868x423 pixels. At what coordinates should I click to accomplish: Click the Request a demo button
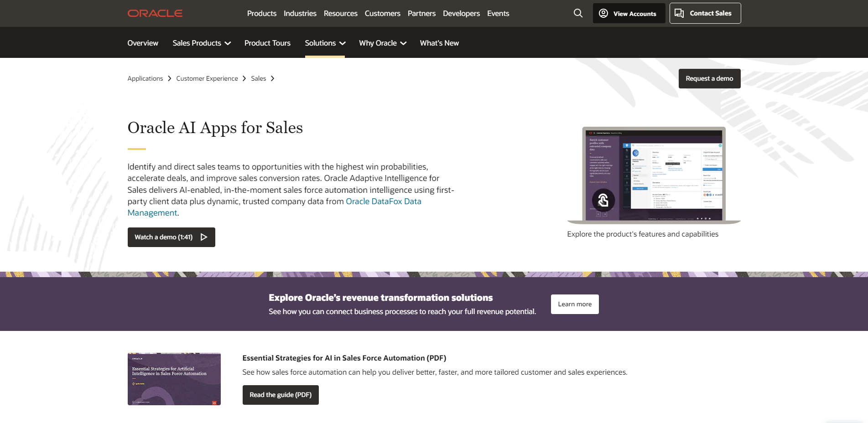pyautogui.click(x=709, y=78)
